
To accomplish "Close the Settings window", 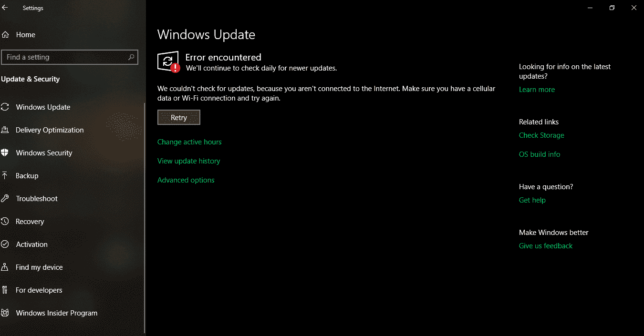I will pyautogui.click(x=634, y=8).
